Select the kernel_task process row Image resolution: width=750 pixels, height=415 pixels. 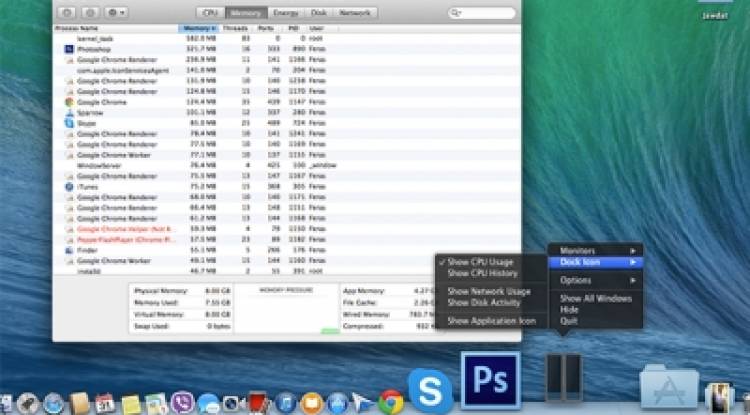287,38
